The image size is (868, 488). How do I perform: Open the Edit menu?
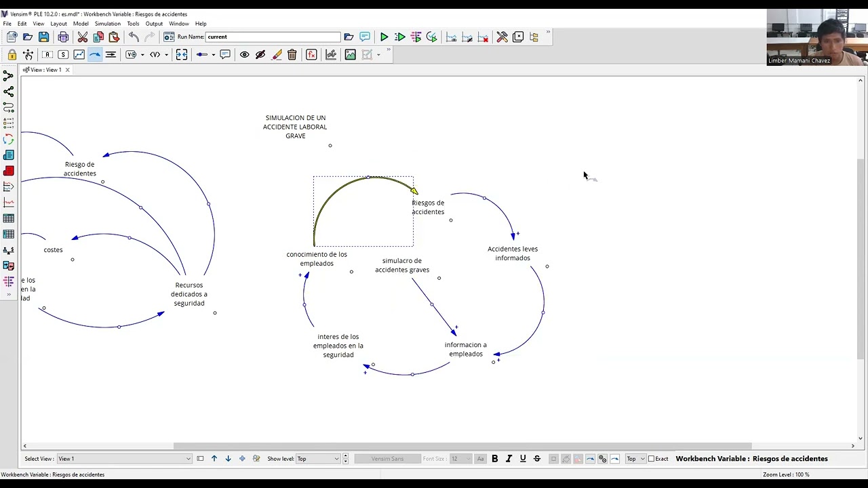tap(22, 24)
